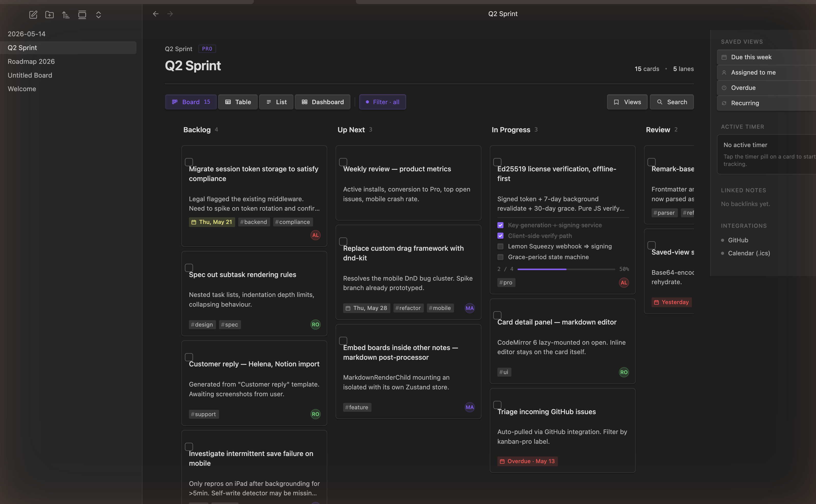Check the Saved-view card in Review

(x=652, y=245)
